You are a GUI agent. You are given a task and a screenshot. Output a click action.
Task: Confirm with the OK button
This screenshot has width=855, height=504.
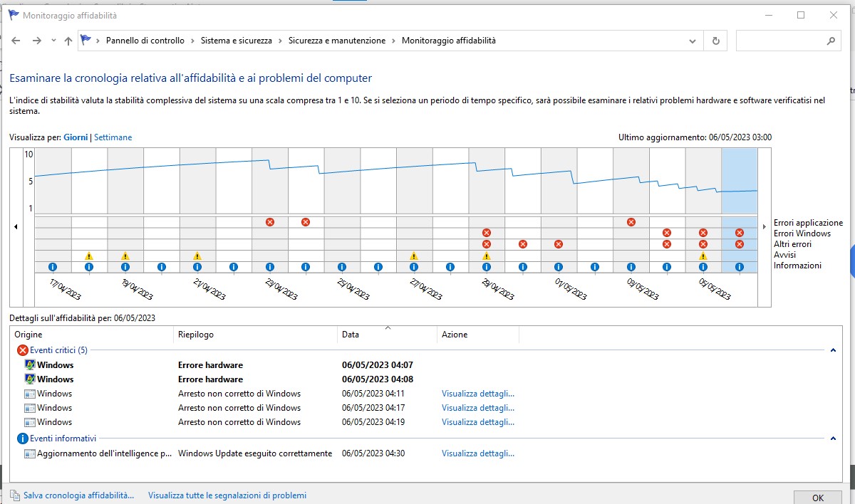point(818,498)
